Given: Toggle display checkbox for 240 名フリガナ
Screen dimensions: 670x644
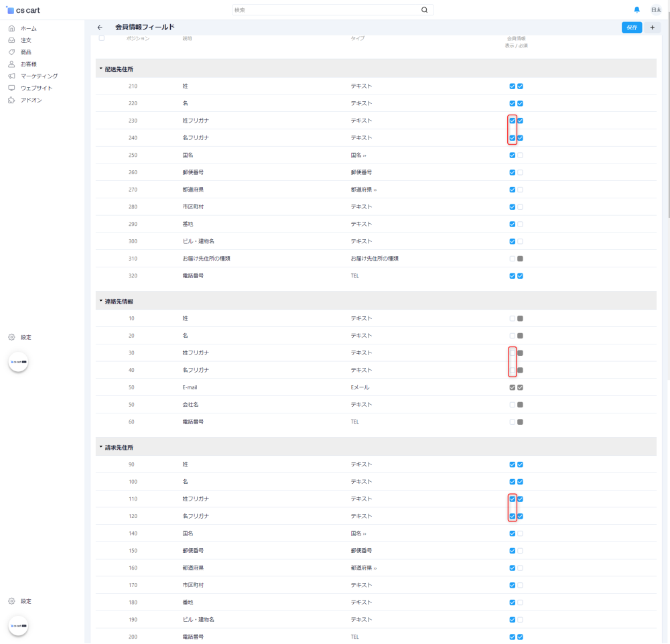Looking at the screenshot, I should [x=513, y=138].
